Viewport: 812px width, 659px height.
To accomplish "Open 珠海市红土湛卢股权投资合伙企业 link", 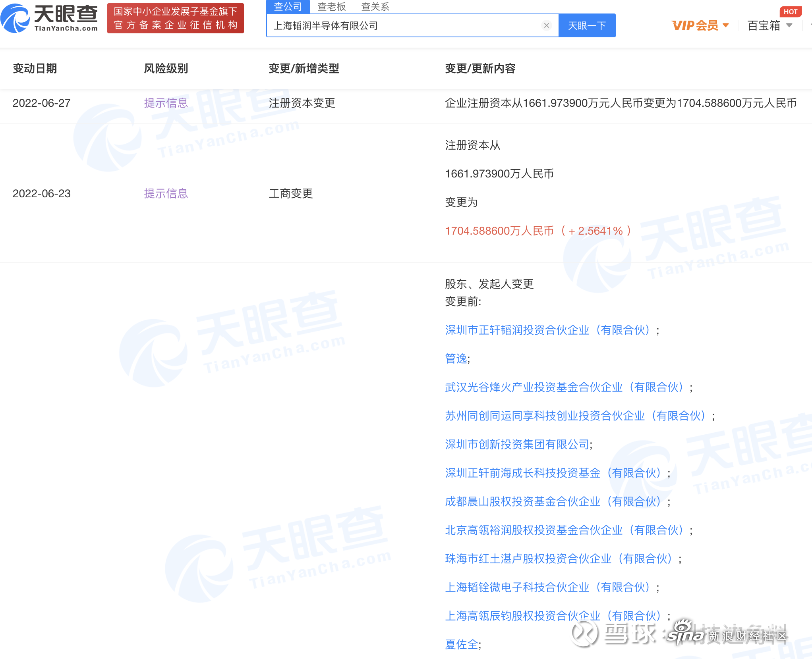I will (559, 559).
